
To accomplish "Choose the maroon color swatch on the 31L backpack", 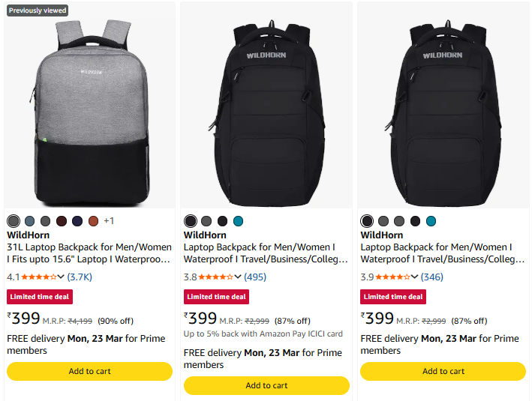I will click(x=62, y=221).
